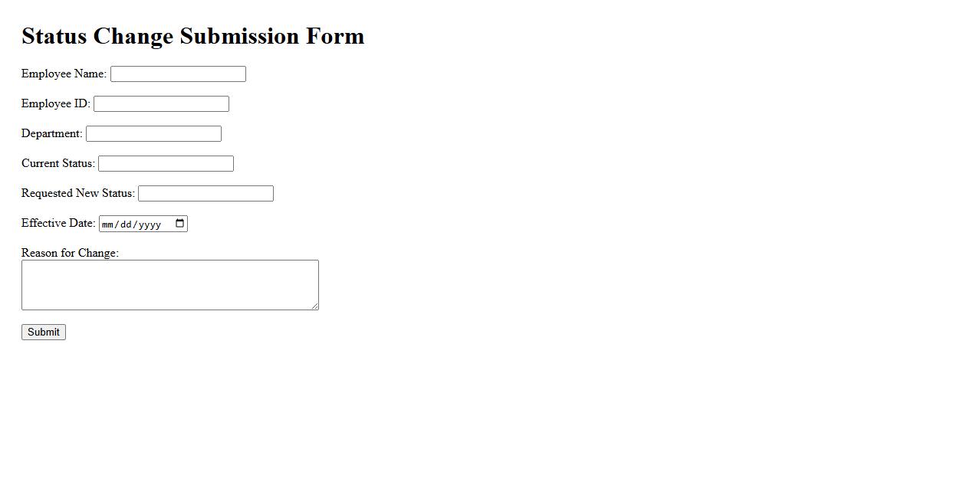The height and width of the screenshot is (498, 980).
Task: Click the "Reason for Change:" label
Action: [x=70, y=253]
